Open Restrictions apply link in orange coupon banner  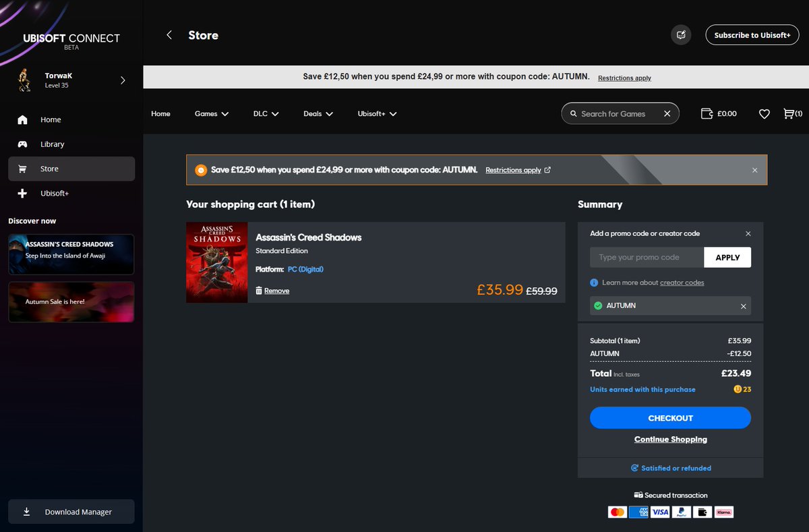tap(518, 170)
